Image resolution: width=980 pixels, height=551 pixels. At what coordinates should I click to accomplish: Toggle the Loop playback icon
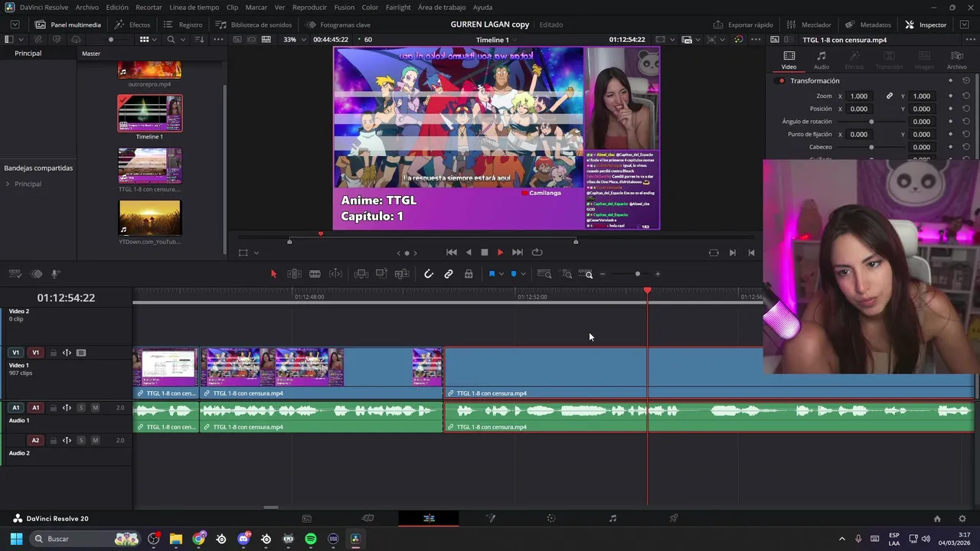coord(537,253)
